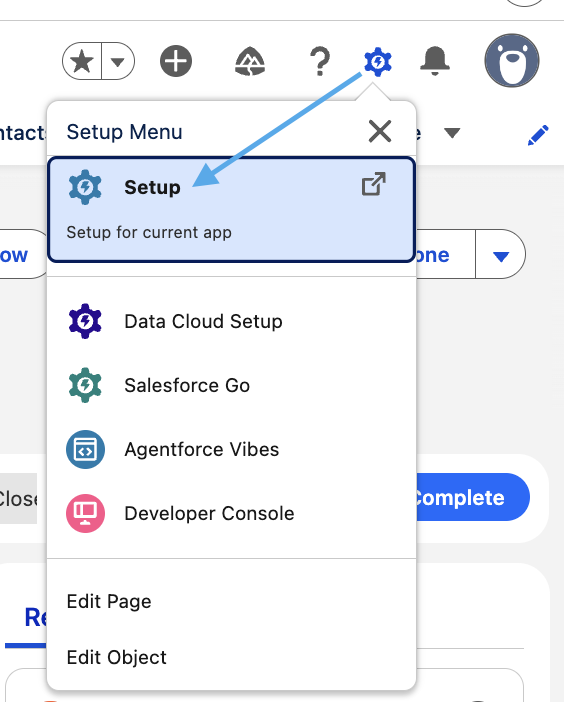Select Setup for current app

(231, 209)
